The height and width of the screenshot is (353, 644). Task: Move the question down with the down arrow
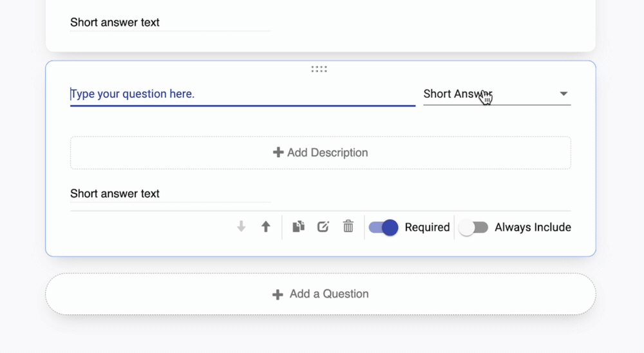tap(241, 227)
